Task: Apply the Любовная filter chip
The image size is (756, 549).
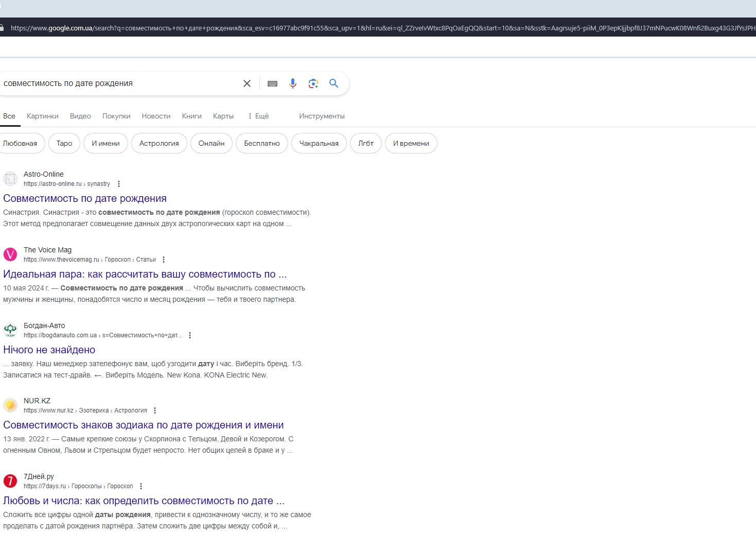Action: 21,143
